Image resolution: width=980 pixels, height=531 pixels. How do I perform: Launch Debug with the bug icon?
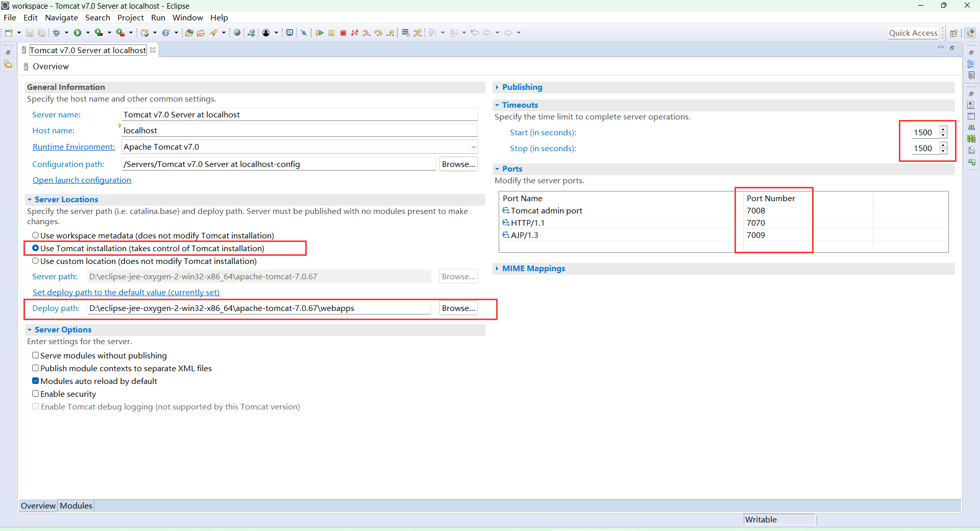coord(57,33)
